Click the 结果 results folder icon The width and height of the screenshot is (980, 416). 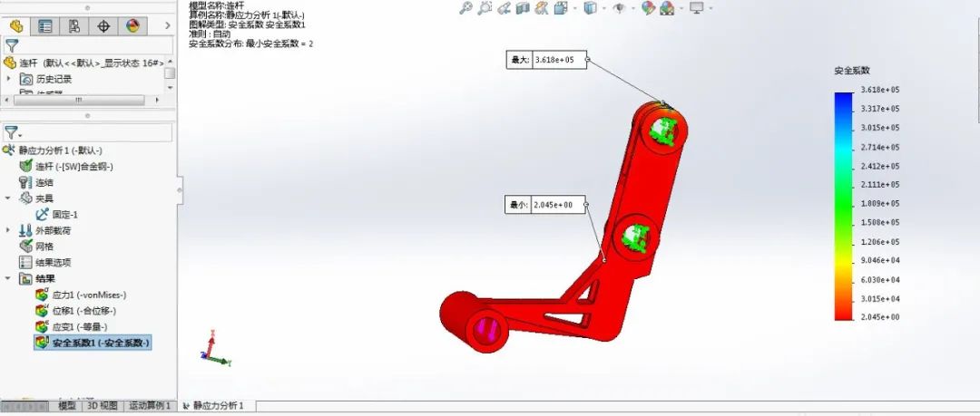pos(25,278)
